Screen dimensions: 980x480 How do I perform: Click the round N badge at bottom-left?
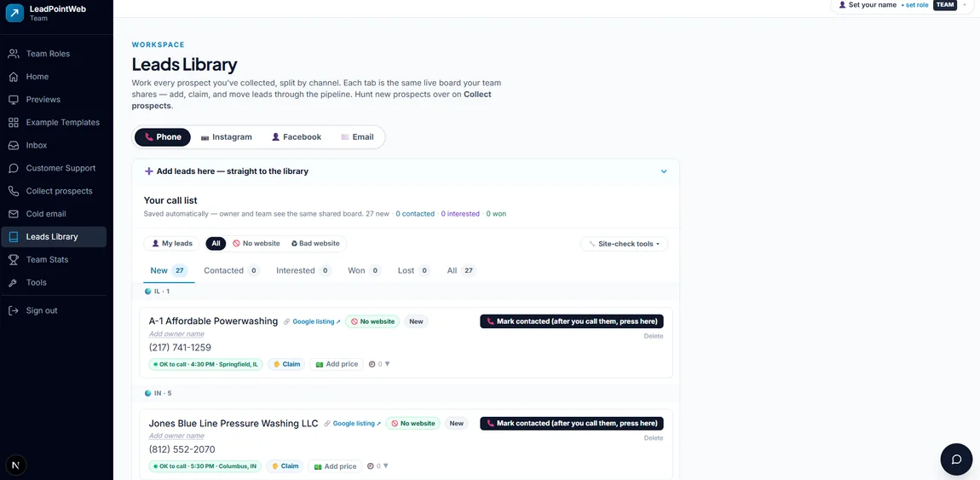point(15,465)
